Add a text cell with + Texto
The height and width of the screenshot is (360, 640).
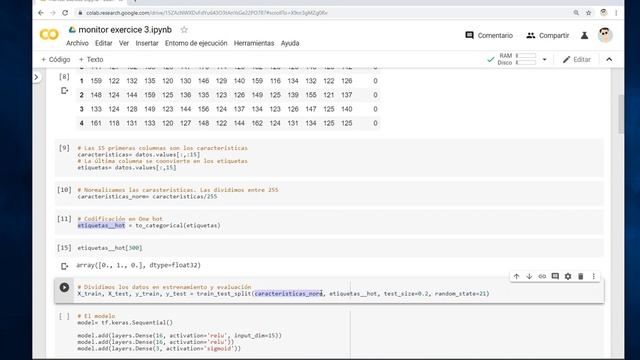91,60
